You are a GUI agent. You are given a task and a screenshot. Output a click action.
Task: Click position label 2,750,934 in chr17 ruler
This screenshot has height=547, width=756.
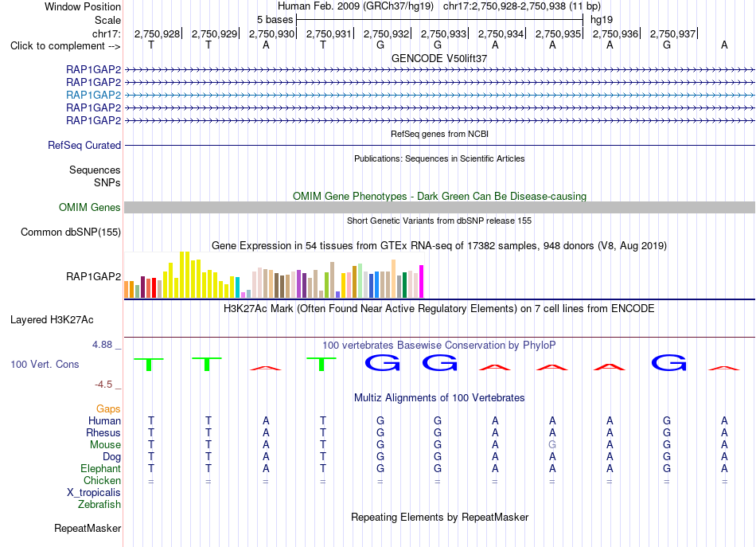501,33
